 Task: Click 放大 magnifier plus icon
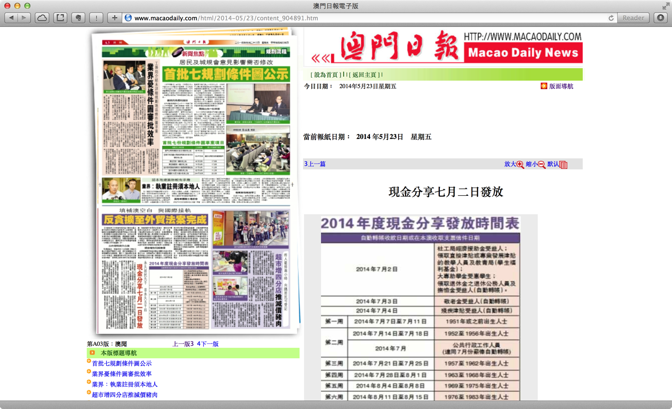520,164
